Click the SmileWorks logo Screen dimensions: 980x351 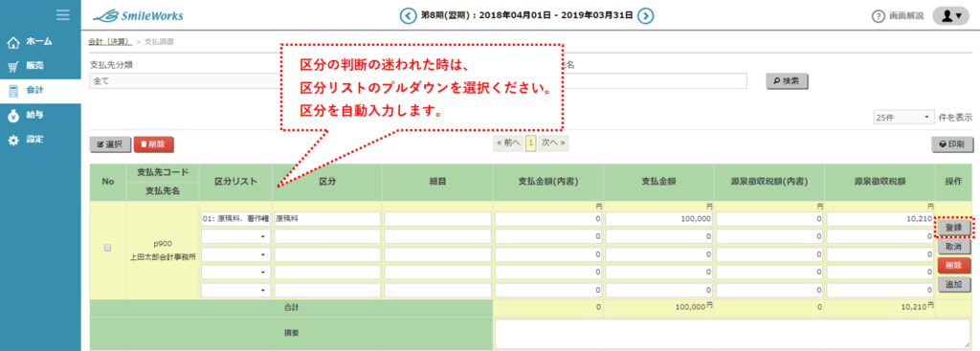tap(138, 15)
